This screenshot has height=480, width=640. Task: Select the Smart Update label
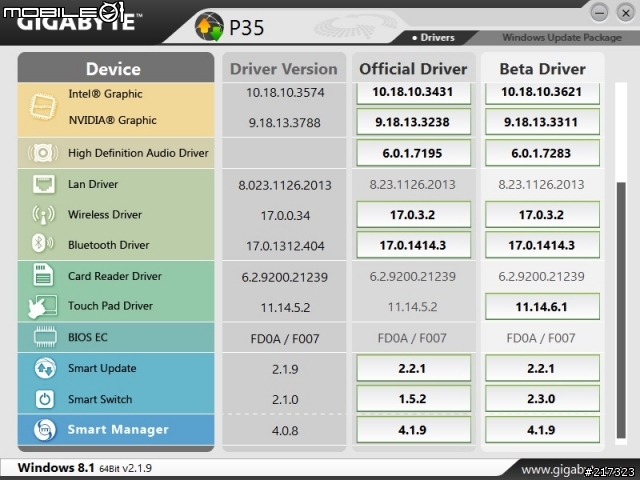coord(102,368)
